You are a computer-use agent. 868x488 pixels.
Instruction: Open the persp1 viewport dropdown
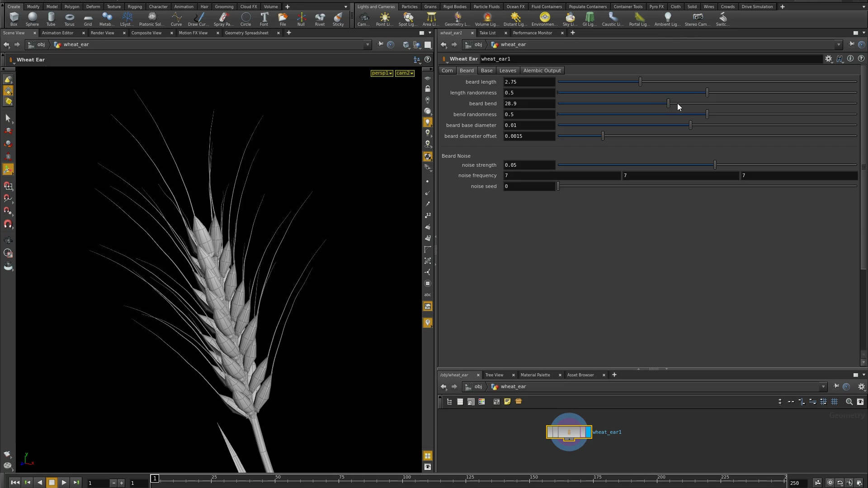point(382,73)
